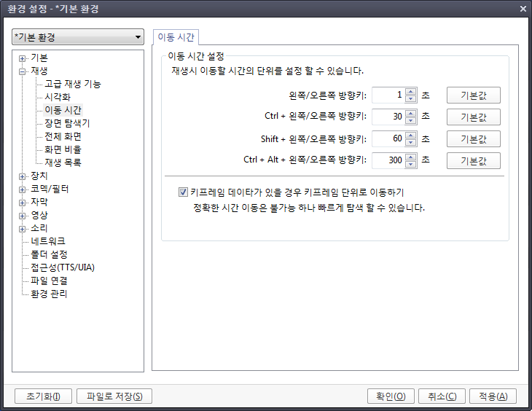This screenshot has height=411, width=532.
Task: Expand the 장치 tree node
Action: pyautogui.click(x=23, y=176)
